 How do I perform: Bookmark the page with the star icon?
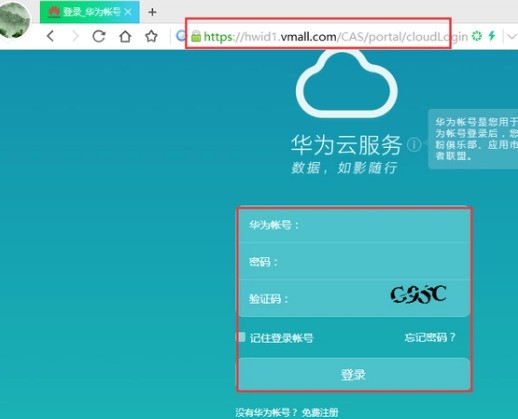(151, 36)
